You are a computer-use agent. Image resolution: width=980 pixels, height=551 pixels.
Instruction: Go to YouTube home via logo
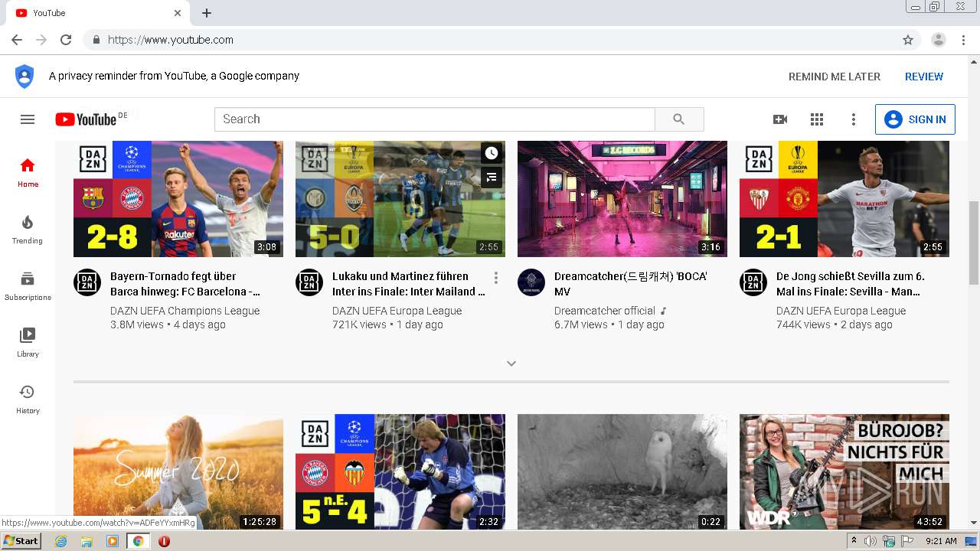86,119
